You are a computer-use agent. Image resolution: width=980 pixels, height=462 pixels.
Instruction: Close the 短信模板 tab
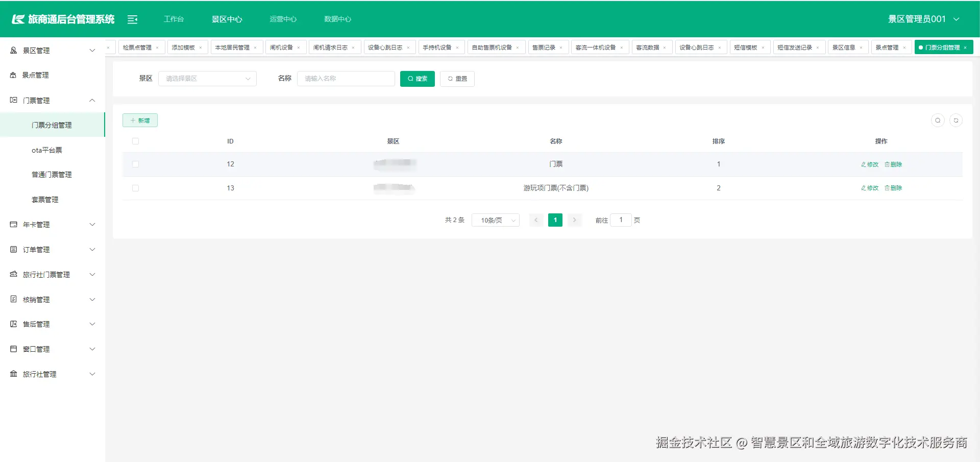pos(764,47)
